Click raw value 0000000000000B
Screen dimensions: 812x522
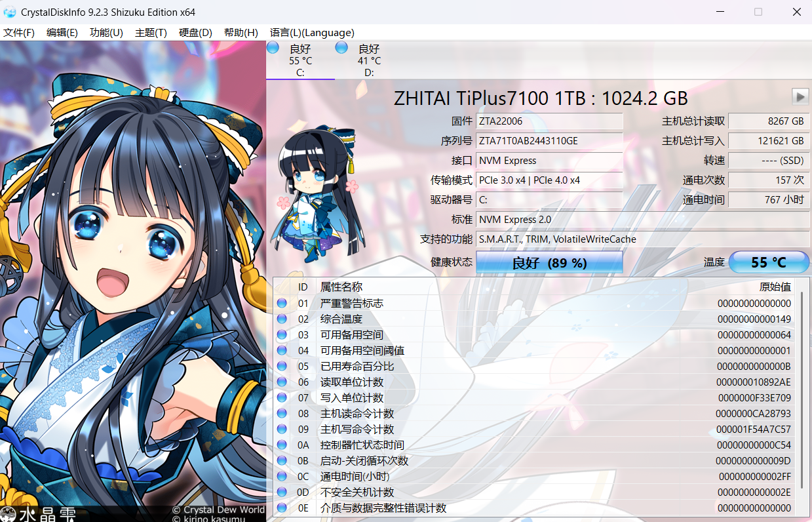tap(754, 367)
